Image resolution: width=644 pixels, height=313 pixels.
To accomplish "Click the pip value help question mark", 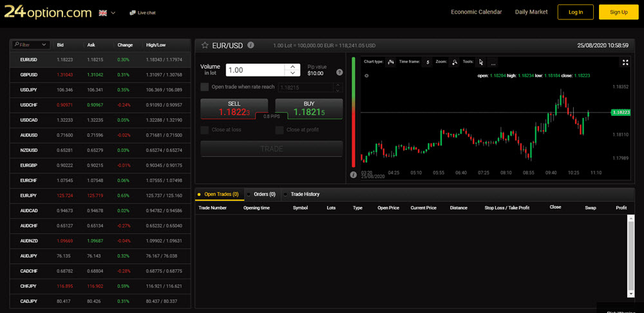I will click(339, 72).
